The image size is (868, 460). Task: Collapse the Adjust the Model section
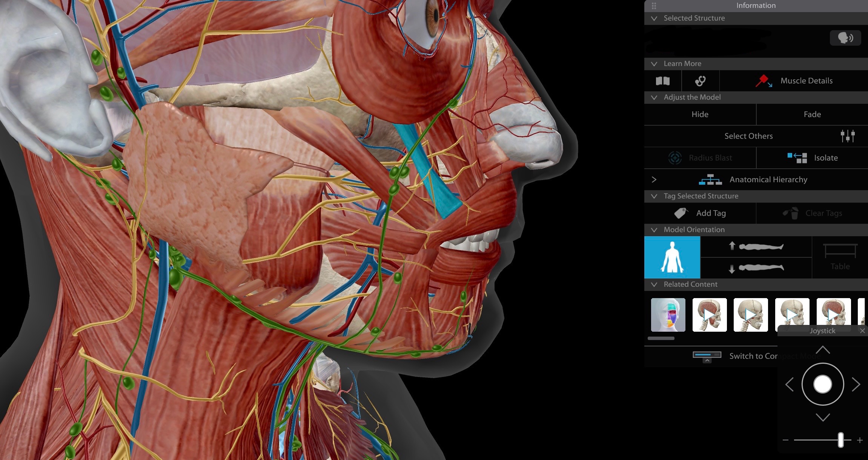click(654, 97)
